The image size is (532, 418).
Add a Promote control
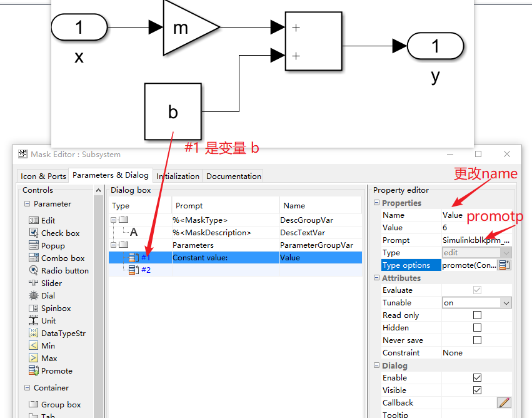coord(51,371)
